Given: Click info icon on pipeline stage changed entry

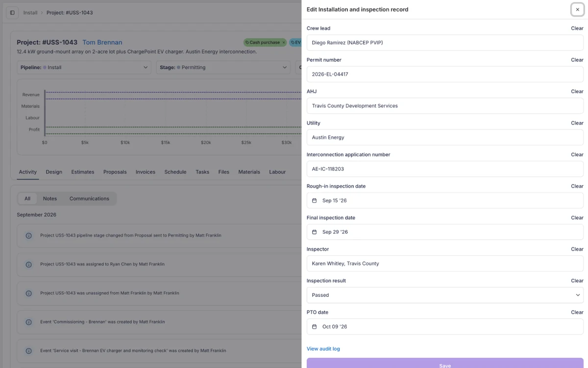Looking at the screenshot, I should 29,236.
